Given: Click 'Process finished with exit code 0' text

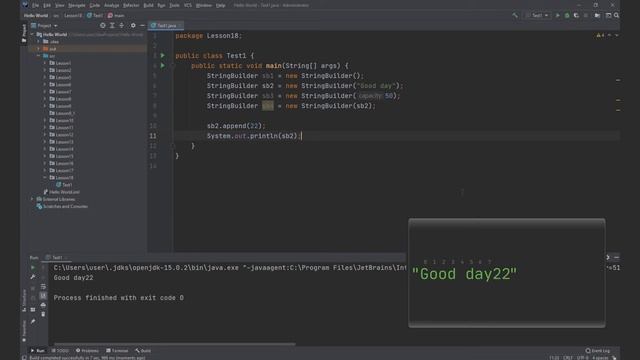Looking at the screenshot, I should tap(118, 298).
